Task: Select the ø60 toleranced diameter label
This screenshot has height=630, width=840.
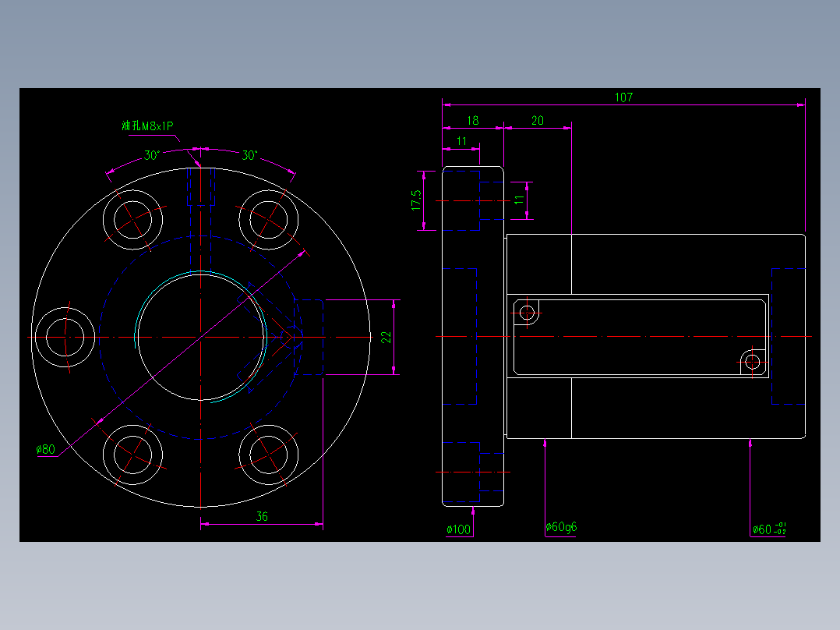Action: (x=769, y=529)
